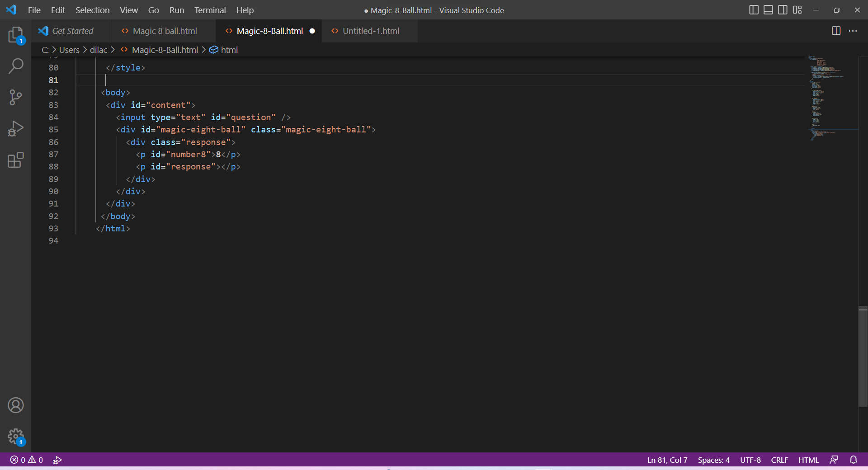
Task: Toggle the secondary side bar
Action: [783, 9]
